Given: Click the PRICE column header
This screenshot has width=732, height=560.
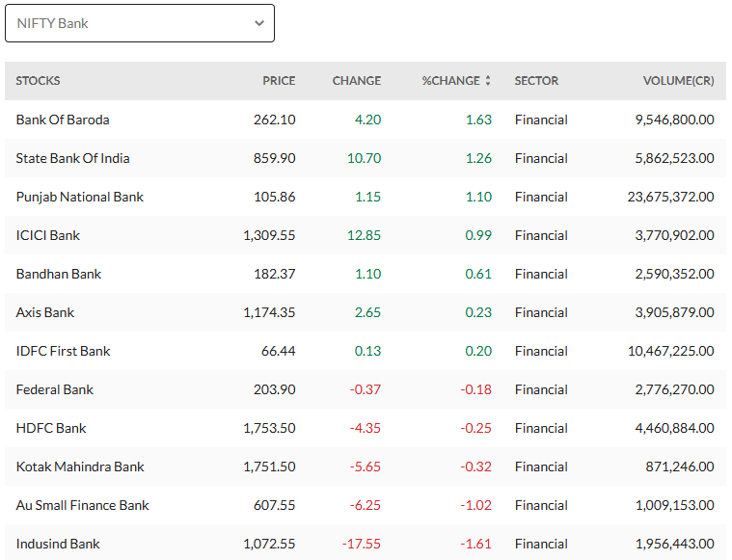Looking at the screenshot, I should [279, 81].
